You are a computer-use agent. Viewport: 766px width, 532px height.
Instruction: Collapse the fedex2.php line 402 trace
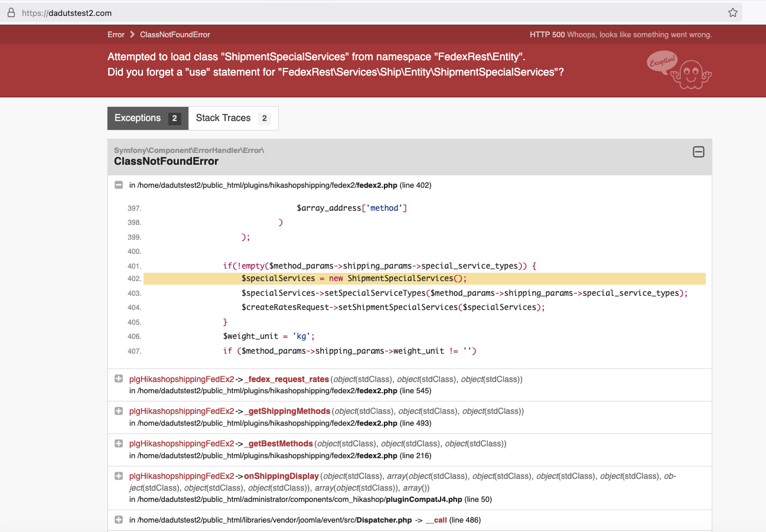[x=119, y=185]
